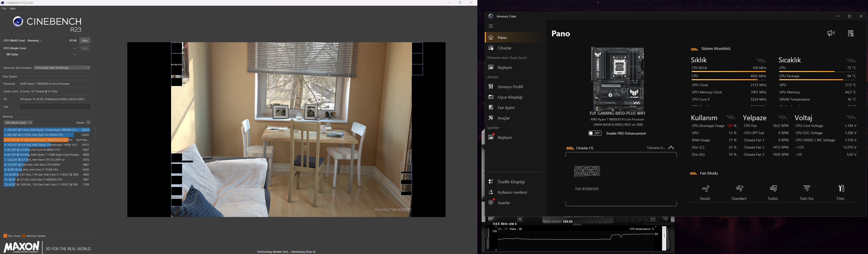Click DETACH in Afterburner monitor
The width and height of the screenshot is (868, 254).
tap(577, 224)
